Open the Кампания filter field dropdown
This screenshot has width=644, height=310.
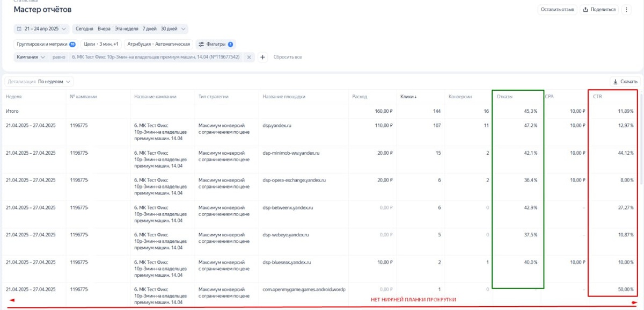pyautogui.click(x=31, y=57)
